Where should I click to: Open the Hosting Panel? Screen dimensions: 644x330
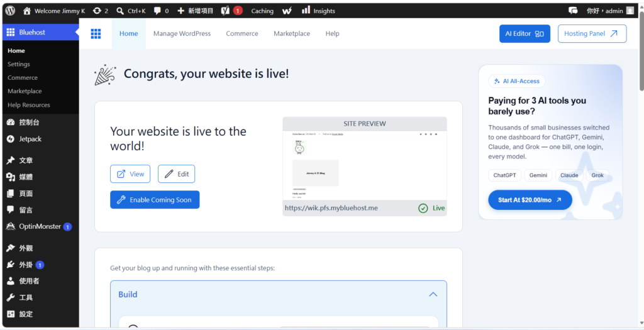click(592, 34)
